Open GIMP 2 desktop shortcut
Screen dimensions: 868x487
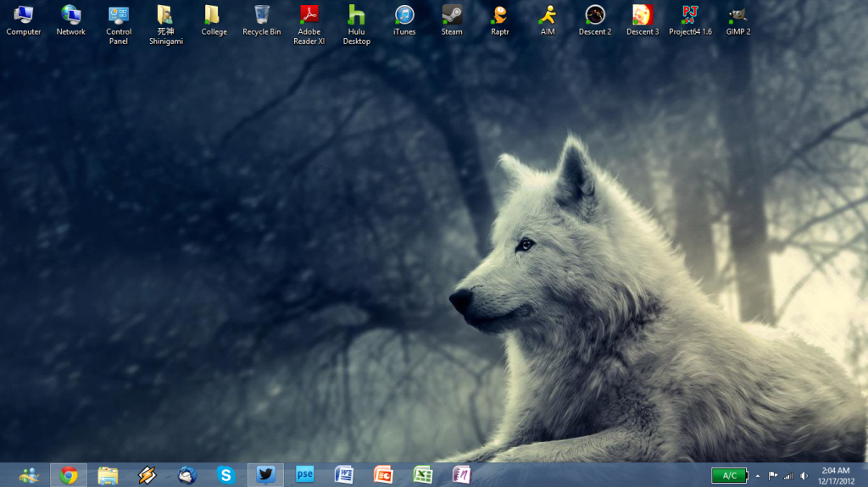(x=738, y=20)
